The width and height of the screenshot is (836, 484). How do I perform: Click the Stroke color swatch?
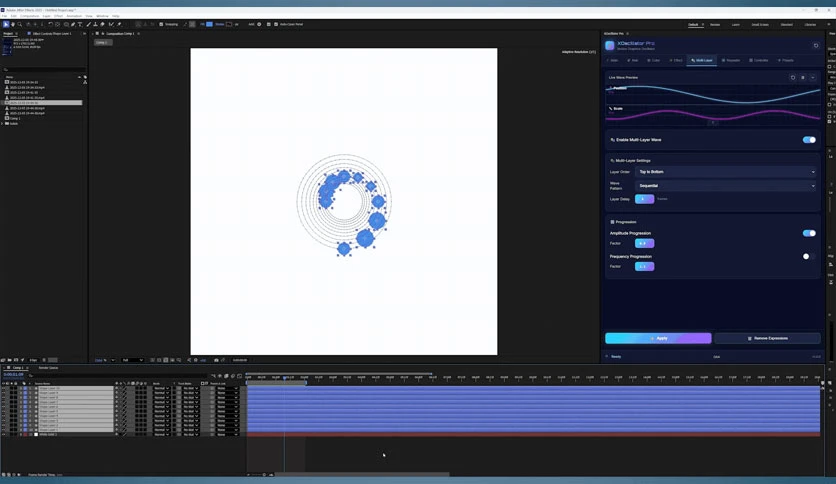click(229, 24)
